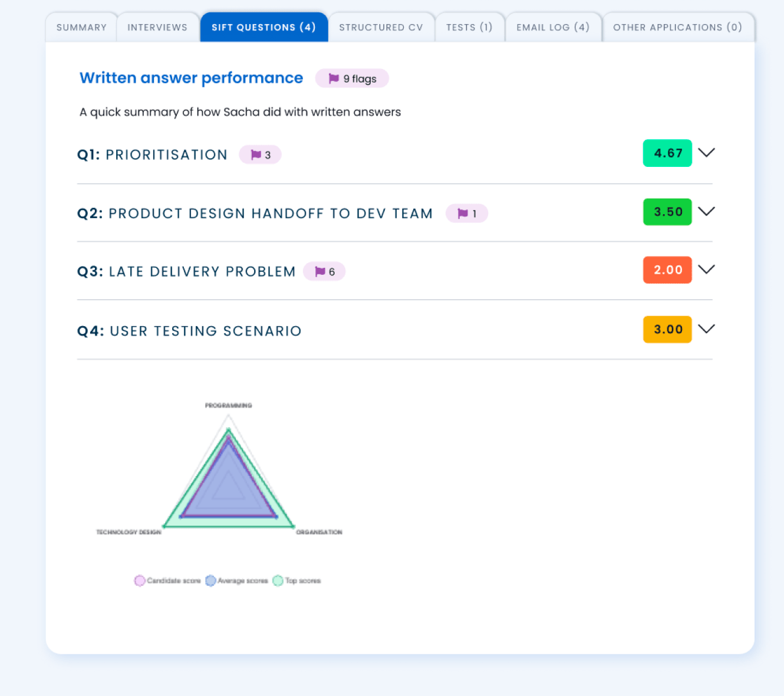Click the red 2.00 score on Q3

click(x=667, y=270)
